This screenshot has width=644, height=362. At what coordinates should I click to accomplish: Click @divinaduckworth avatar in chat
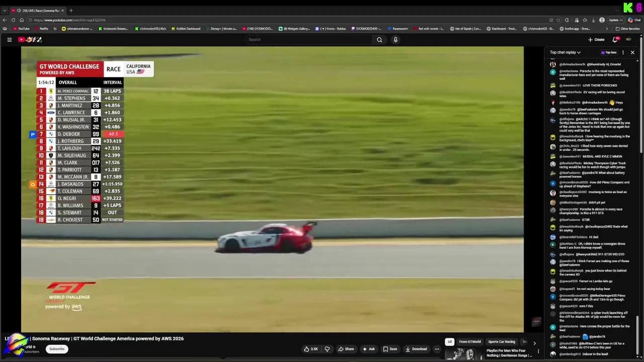pos(553,64)
